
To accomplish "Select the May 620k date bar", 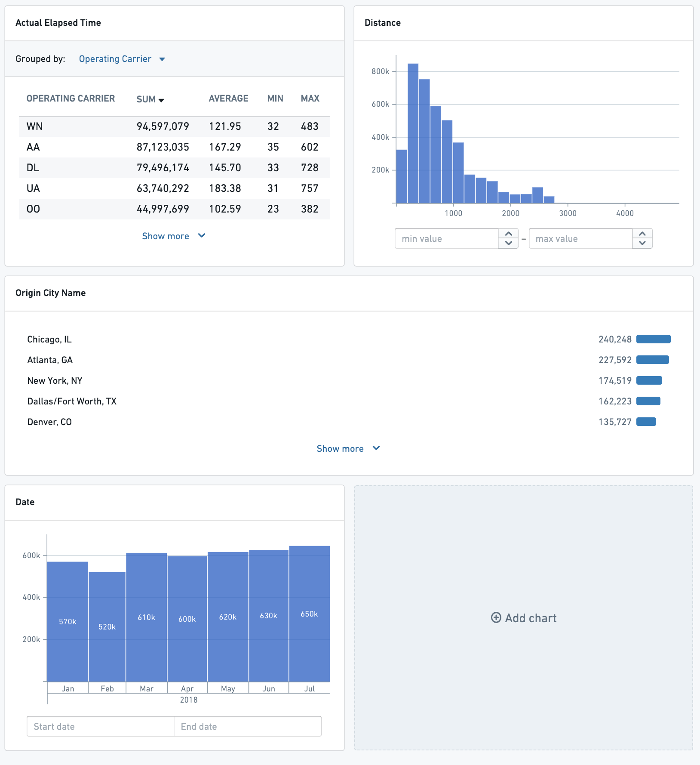I will (228, 617).
